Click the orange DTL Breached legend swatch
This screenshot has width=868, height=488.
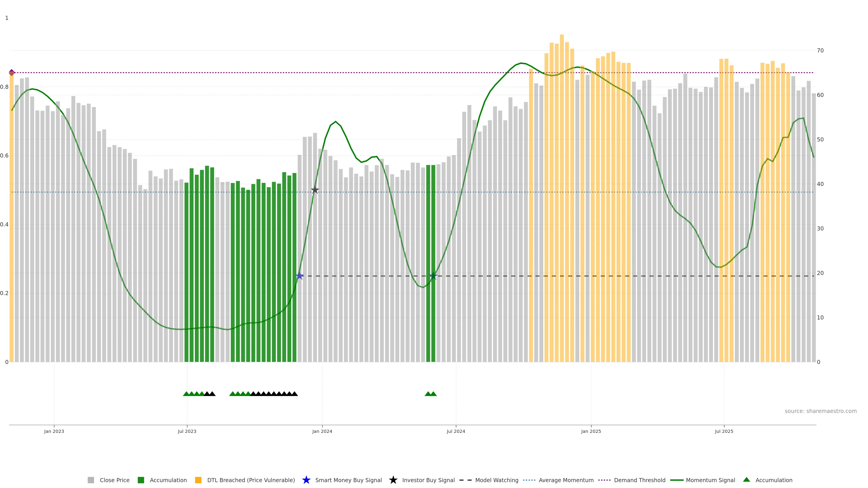[198, 480]
